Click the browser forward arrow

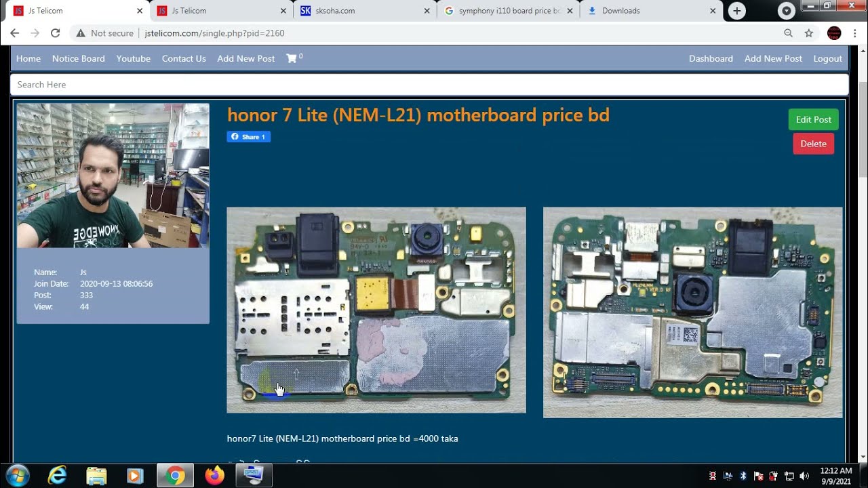(x=35, y=33)
